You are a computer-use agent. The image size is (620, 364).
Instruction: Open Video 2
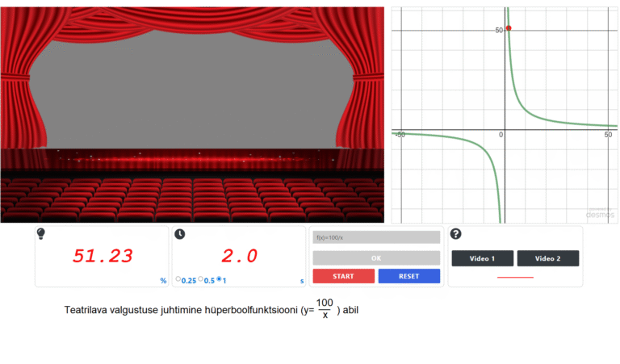click(547, 258)
